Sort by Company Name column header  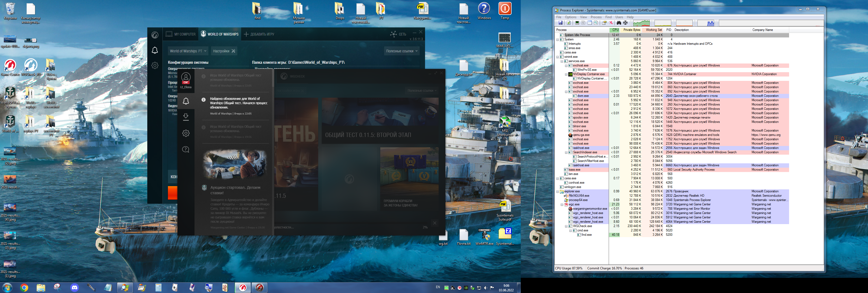(770, 30)
